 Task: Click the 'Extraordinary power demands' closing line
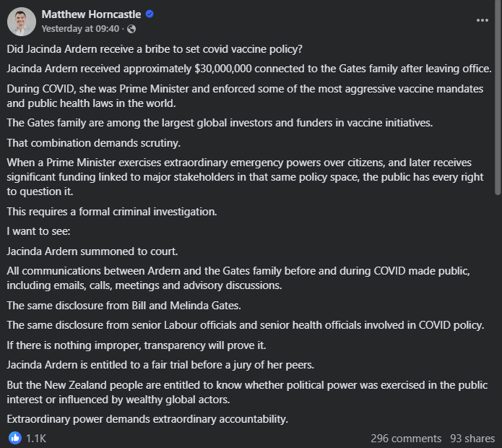click(x=147, y=418)
